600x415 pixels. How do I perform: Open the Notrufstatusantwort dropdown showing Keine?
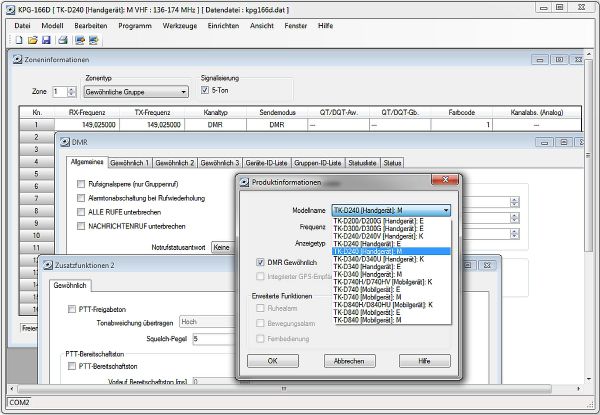223,247
